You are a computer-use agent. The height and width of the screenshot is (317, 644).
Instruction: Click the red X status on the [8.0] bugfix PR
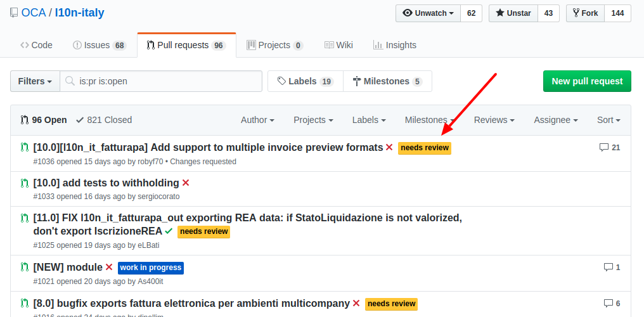click(356, 304)
